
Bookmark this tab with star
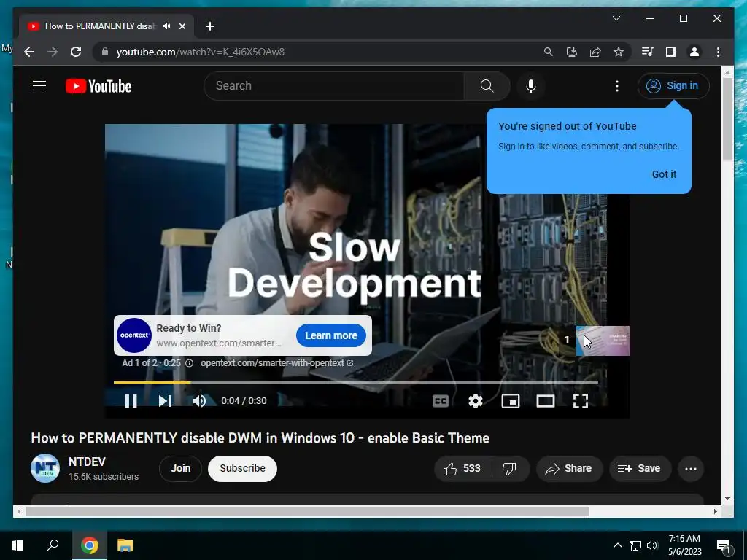[x=619, y=52]
